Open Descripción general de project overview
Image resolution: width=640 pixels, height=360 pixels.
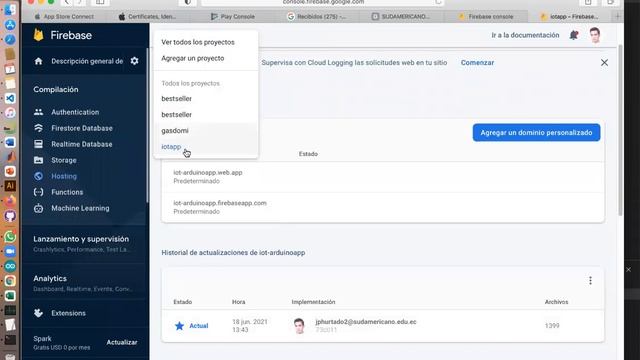[x=87, y=61]
